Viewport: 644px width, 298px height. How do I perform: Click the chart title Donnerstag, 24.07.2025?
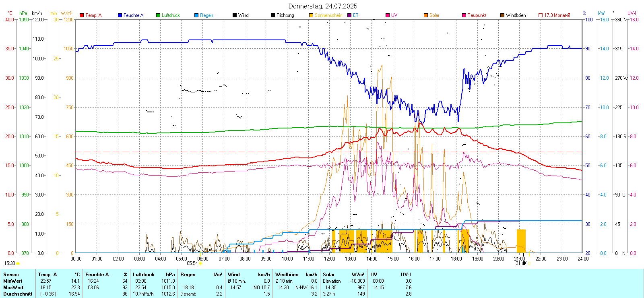pos(322,6)
